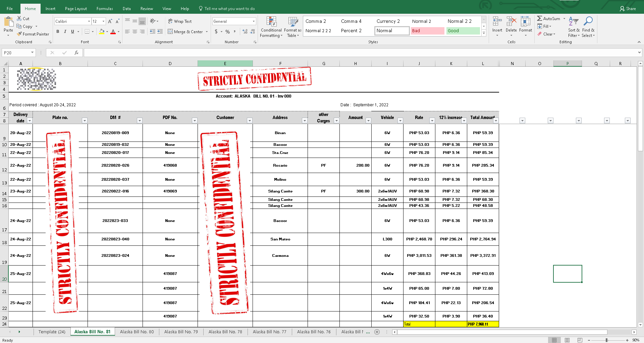Click the Percent Style icon
The width and height of the screenshot is (644, 343).
pyautogui.click(x=228, y=32)
